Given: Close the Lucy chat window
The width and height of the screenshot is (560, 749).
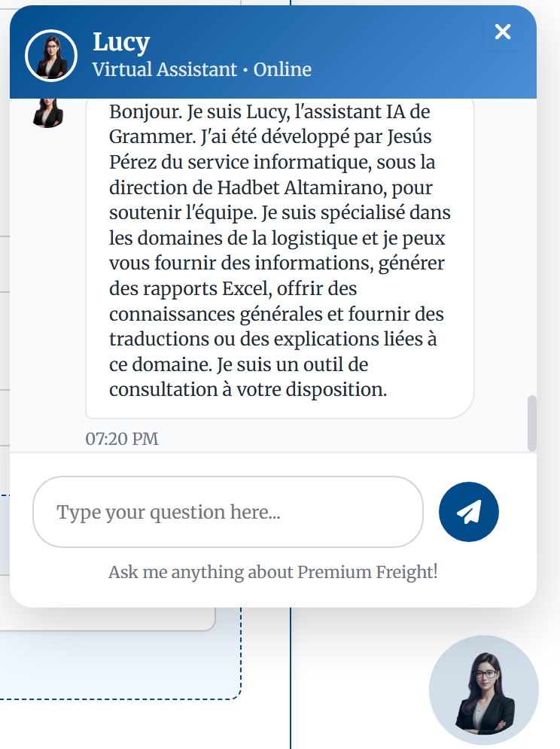Looking at the screenshot, I should pos(502,32).
